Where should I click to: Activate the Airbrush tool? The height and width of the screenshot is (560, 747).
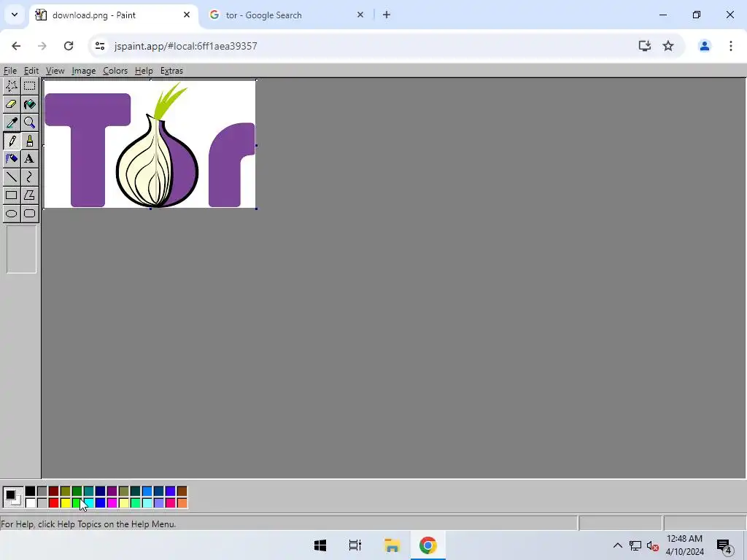[12, 158]
